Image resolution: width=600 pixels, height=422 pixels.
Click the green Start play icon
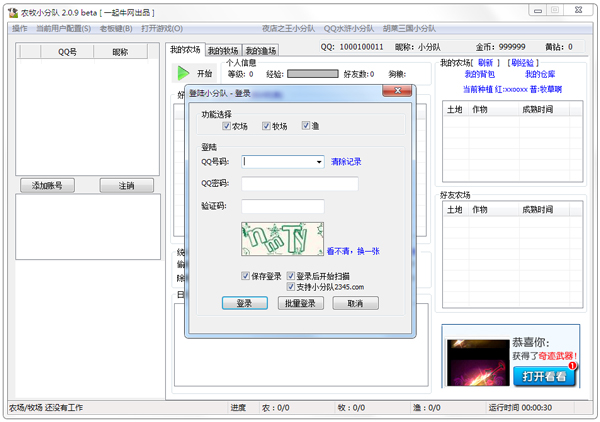(183, 73)
